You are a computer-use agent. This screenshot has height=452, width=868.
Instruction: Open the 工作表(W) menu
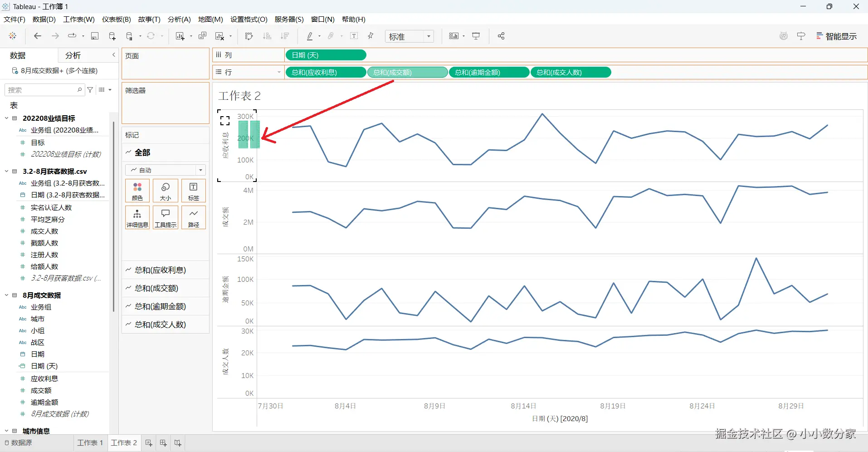tap(79, 19)
